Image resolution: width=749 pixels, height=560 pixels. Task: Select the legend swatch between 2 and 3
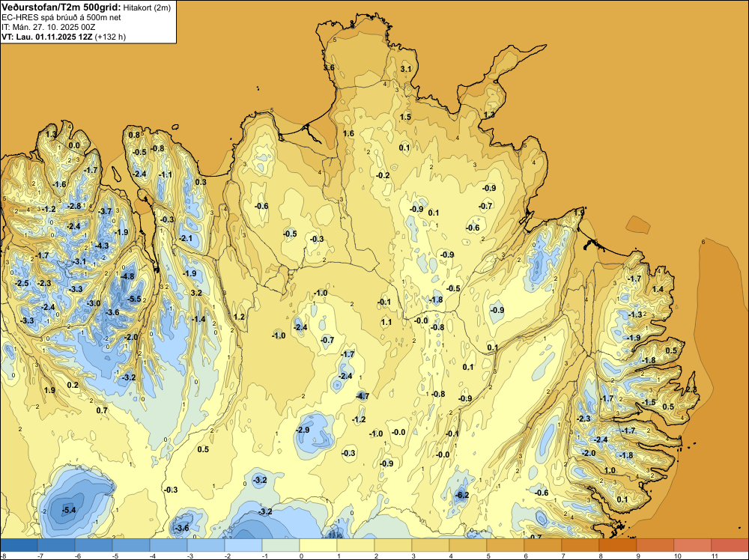pyautogui.click(x=393, y=545)
